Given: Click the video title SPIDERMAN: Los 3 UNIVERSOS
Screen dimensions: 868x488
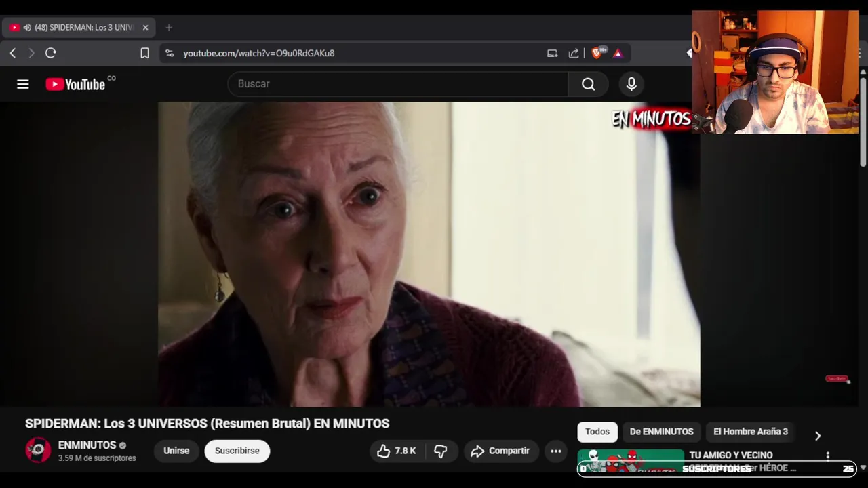Looking at the screenshot, I should coord(207,424).
